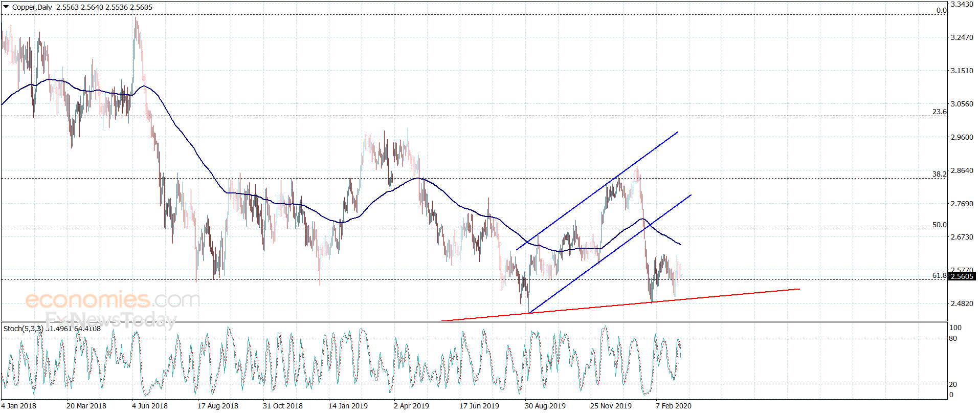This screenshot has width=980, height=413.
Task: Click the 61.8 Fibonacci level label
Action: 940,275
